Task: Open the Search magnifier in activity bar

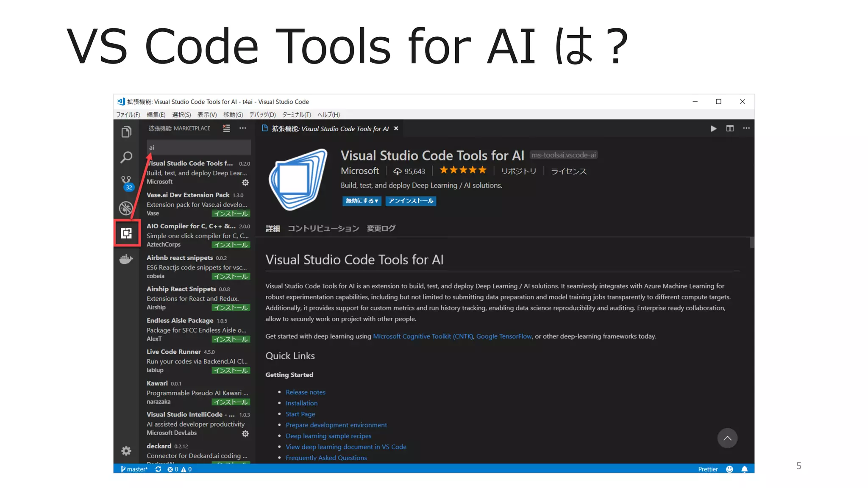Action: (x=126, y=157)
